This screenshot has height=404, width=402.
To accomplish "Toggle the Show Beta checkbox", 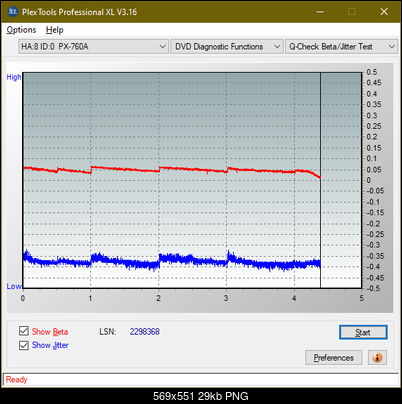I will (x=24, y=331).
